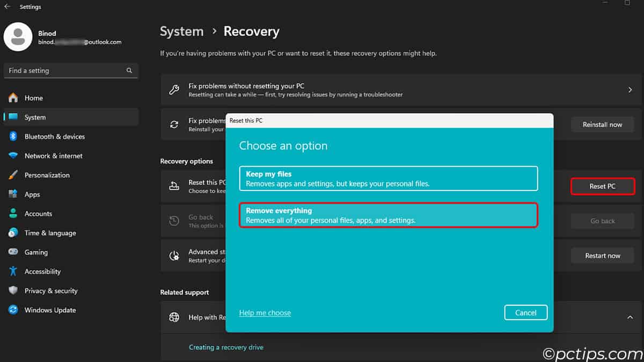Viewport: 644px width, 362px height.
Task: Open Privacy & security settings
Action: click(51, 291)
